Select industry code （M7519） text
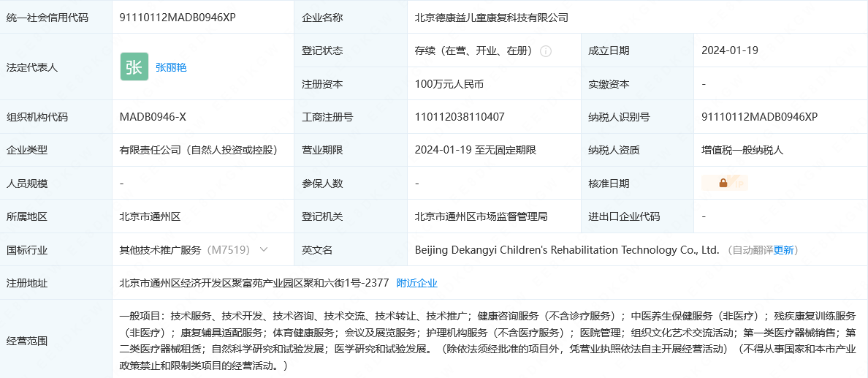 (x=229, y=250)
